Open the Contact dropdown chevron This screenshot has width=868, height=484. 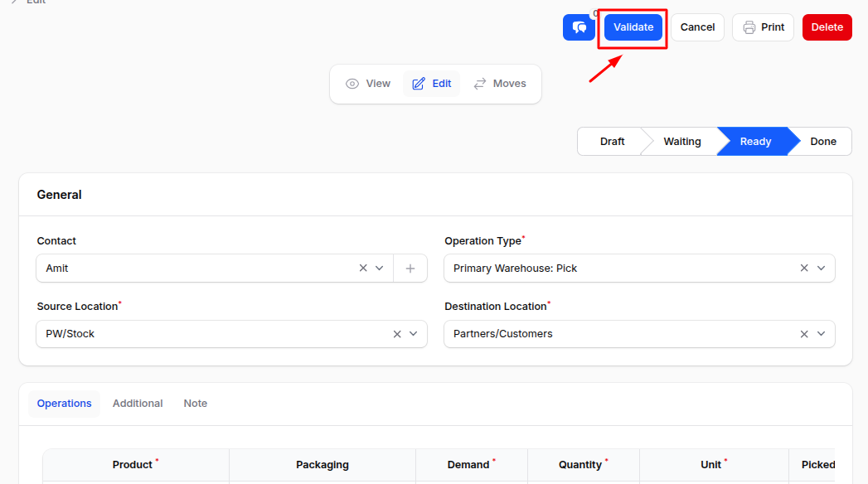coord(379,268)
